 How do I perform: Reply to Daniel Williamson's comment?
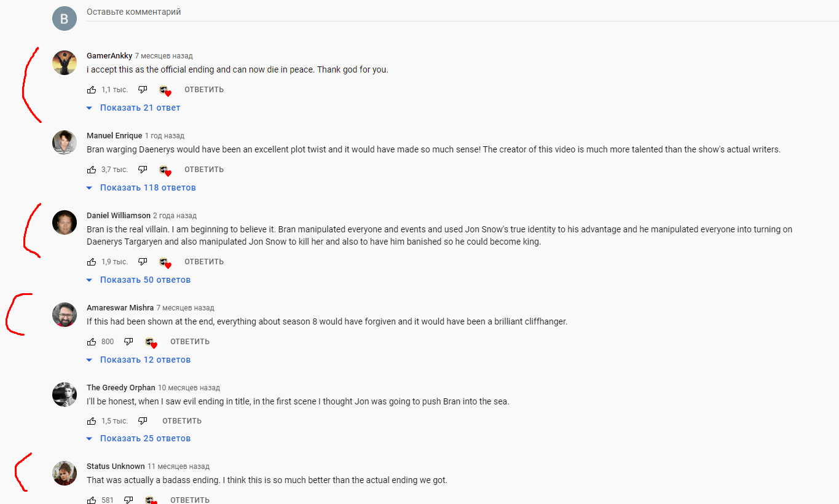pyautogui.click(x=204, y=262)
